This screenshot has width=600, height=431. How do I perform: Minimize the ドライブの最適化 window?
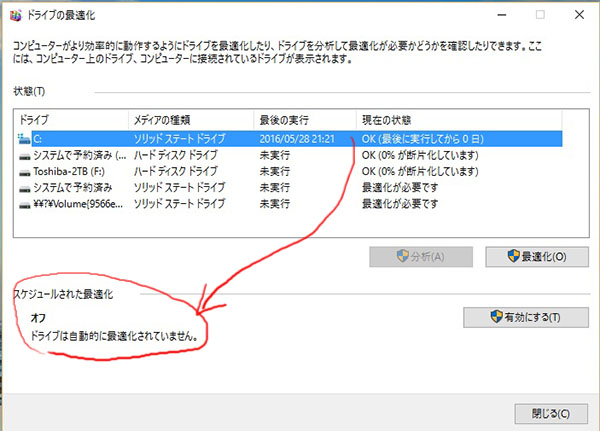click(502, 15)
